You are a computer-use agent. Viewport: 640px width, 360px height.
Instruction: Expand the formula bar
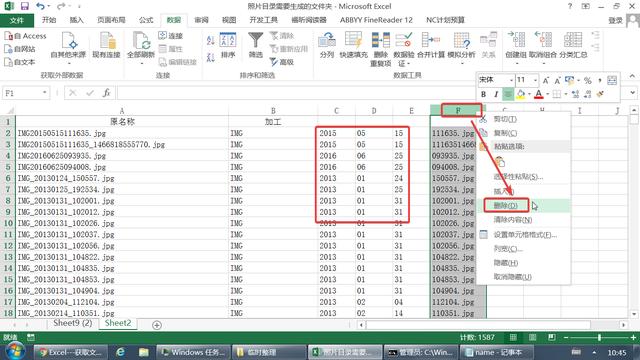pyautogui.click(x=632, y=93)
